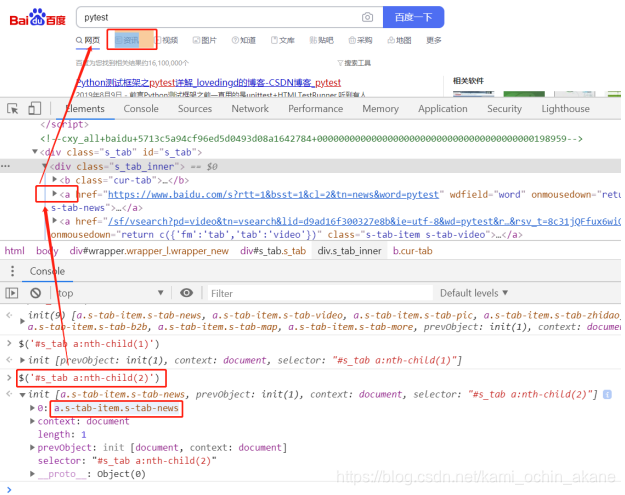The width and height of the screenshot is (625, 495).
Task: Collapse the s_tab_inner div node
Action: [45, 166]
